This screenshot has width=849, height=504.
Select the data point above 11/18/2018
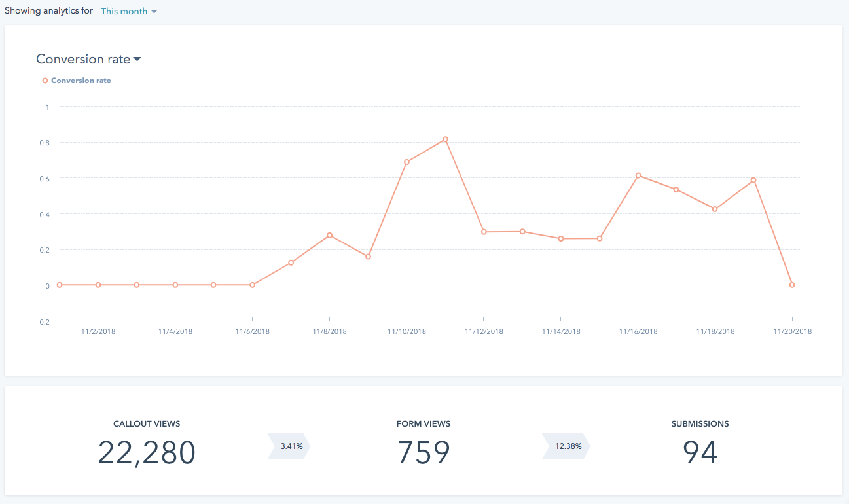tap(715, 209)
